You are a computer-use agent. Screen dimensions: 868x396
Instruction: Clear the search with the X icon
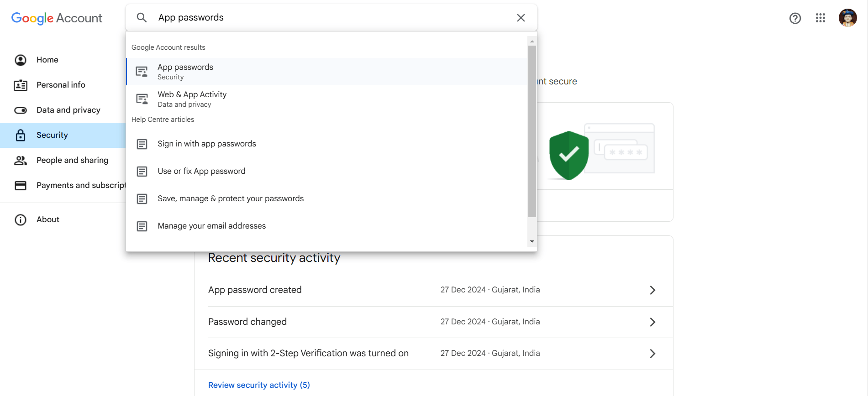point(521,17)
